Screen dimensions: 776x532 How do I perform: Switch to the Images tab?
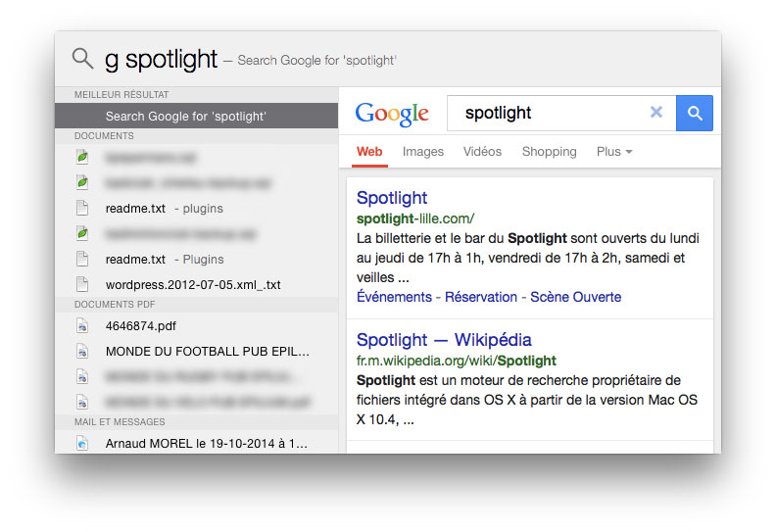point(423,152)
